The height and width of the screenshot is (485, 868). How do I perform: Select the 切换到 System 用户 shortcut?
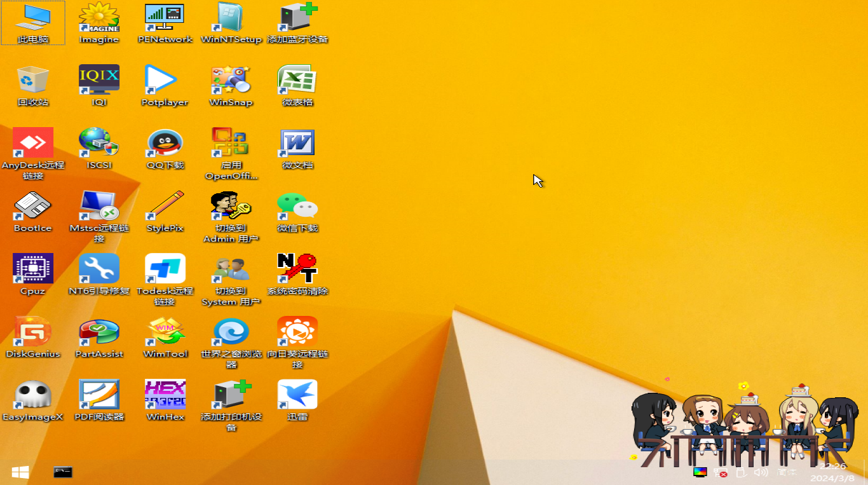point(231,280)
